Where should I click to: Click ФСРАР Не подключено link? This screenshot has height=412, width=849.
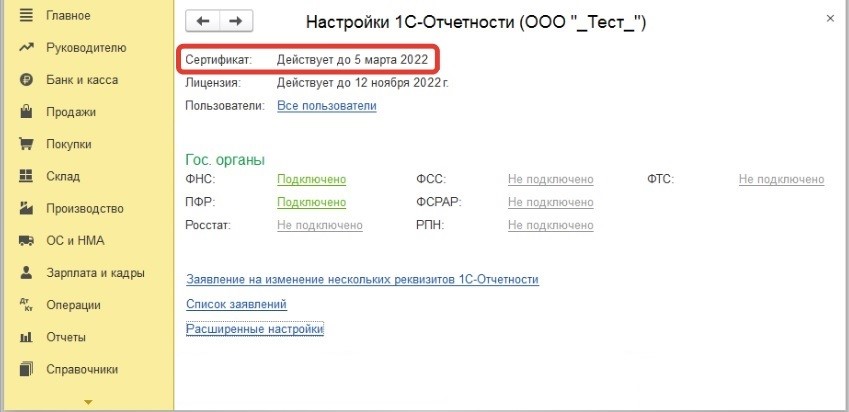pyautogui.click(x=551, y=202)
